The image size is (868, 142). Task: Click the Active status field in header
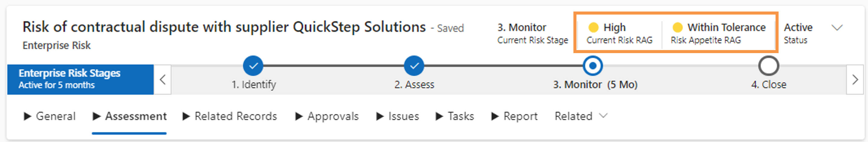point(798,33)
